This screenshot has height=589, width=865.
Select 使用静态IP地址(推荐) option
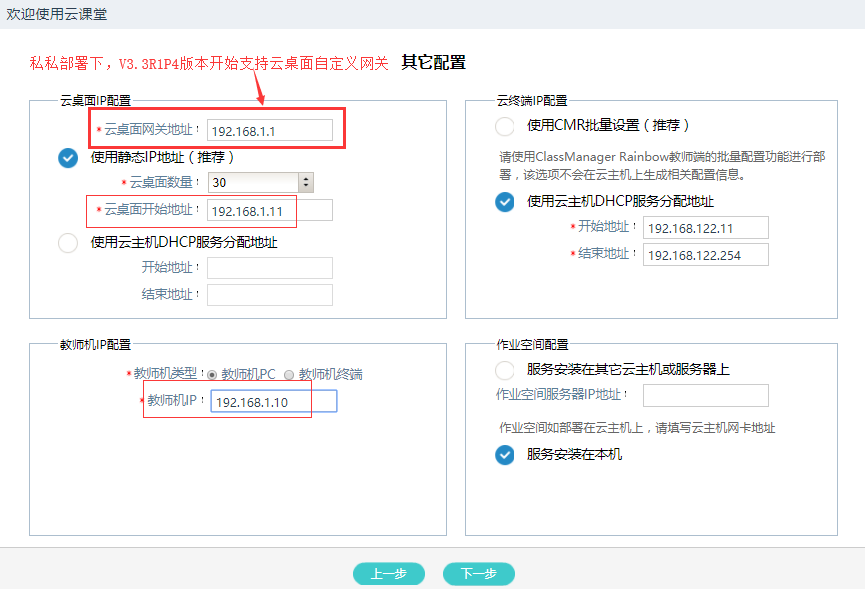click(68, 157)
